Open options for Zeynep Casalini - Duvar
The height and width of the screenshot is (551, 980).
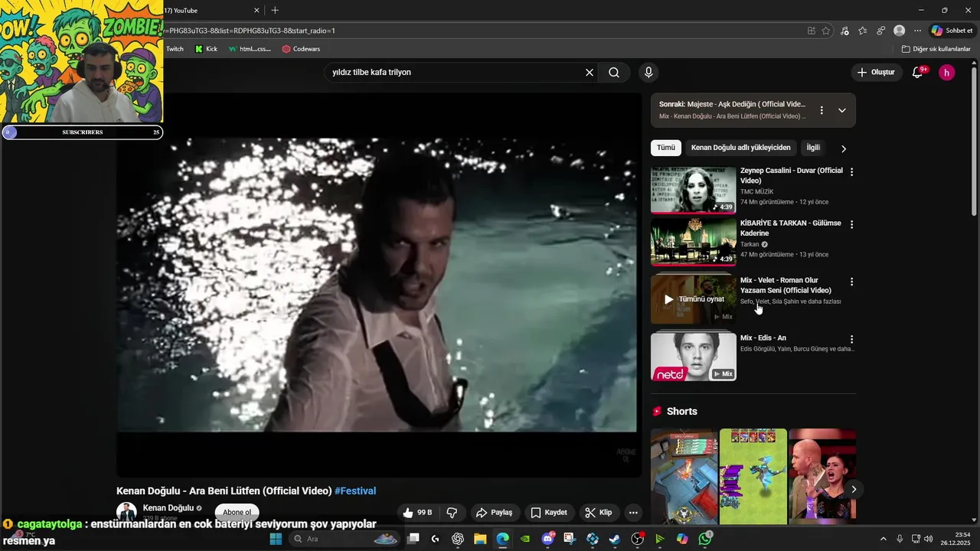coord(851,172)
